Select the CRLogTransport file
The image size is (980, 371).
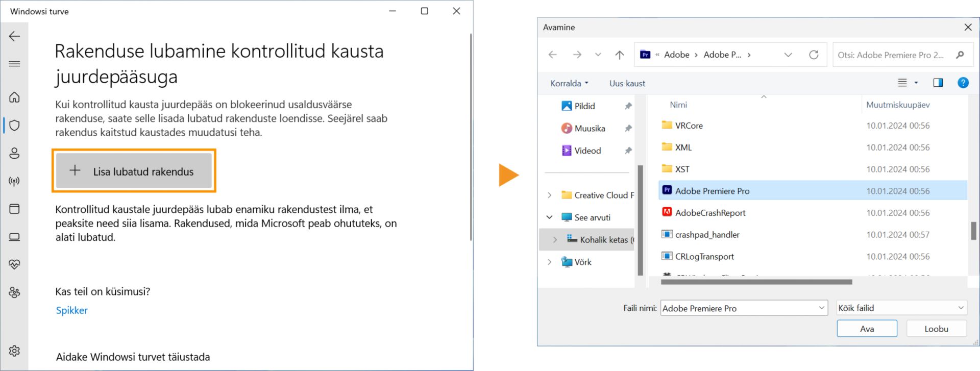813,257
